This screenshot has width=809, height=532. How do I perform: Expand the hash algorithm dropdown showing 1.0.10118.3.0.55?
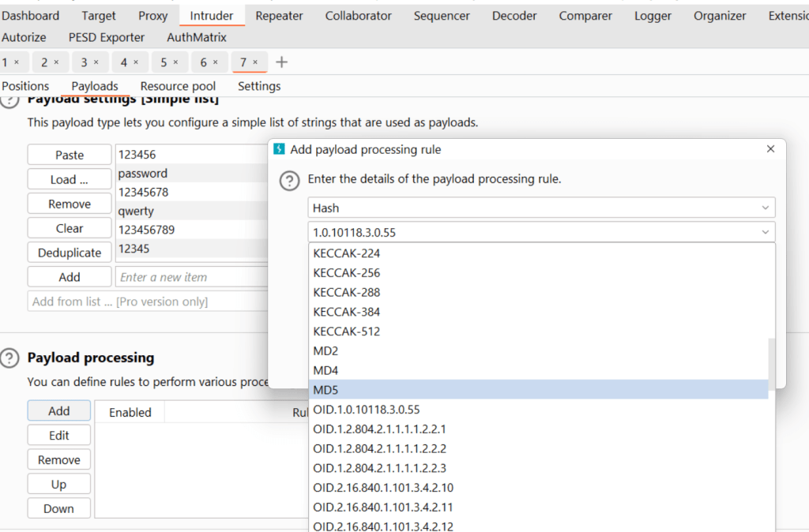541,232
